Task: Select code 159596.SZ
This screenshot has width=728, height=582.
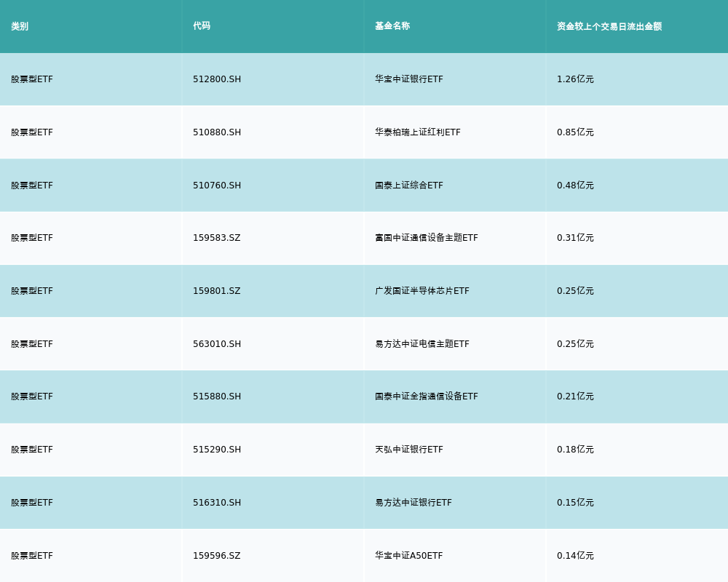Action: coord(217,556)
